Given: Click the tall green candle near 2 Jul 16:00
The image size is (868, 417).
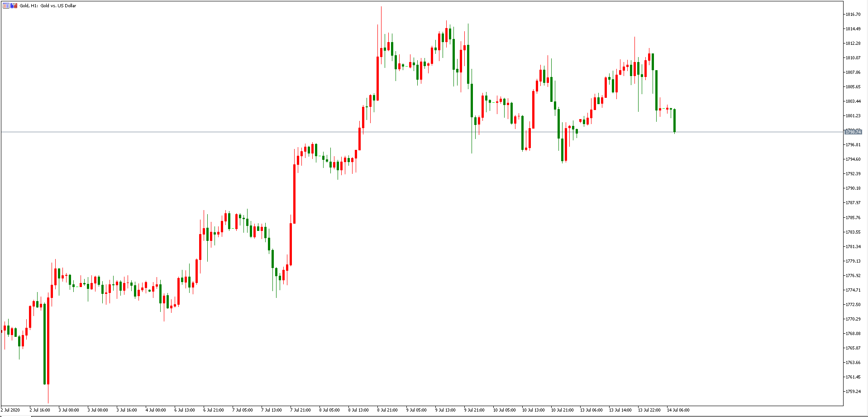Looking at the screenshot, I should click(45, 344).
